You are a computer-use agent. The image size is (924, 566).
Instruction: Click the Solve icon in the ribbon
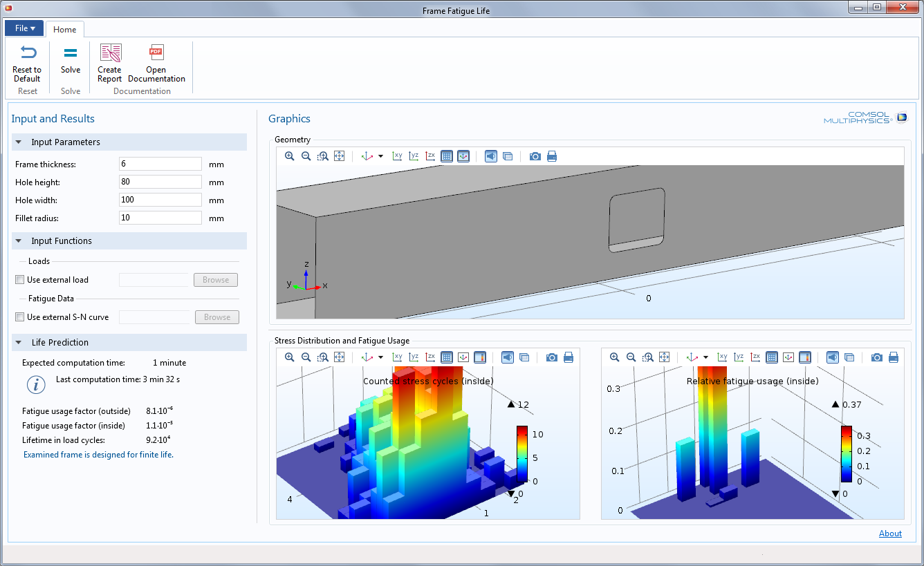click(x=71, y=53)
